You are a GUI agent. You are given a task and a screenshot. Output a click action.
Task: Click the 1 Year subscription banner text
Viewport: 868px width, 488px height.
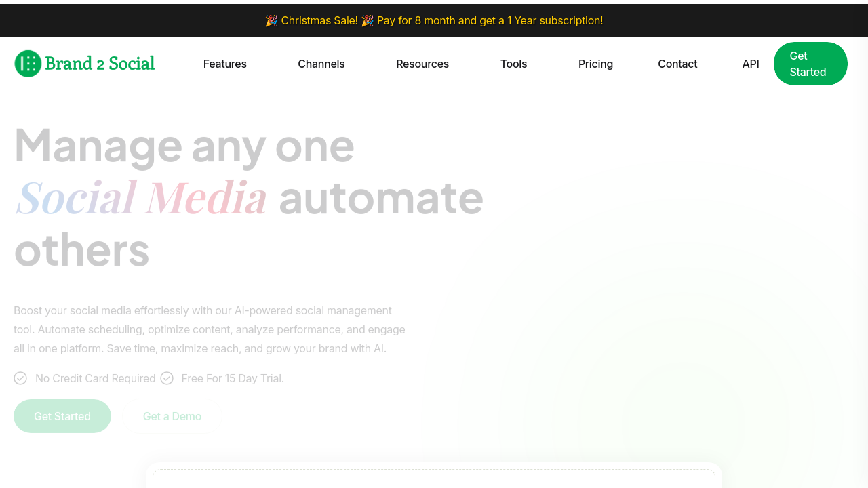555,20
